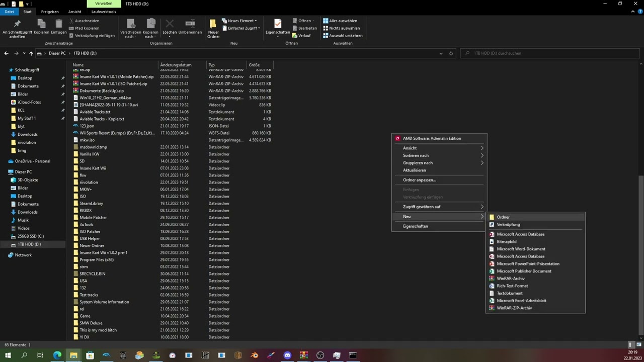
Task: Open Microsoft Store from the taskbar
Action: pyautogui.click(x=90, y=355)
